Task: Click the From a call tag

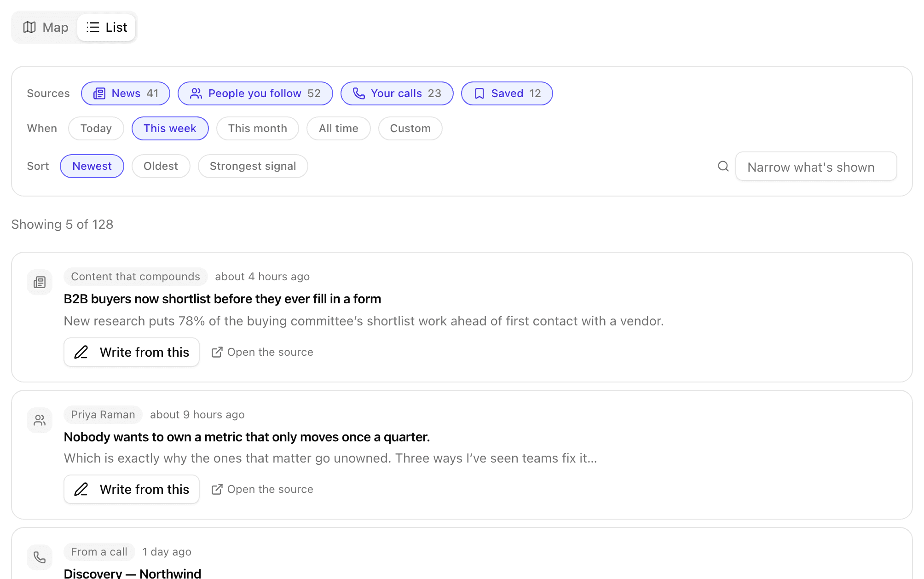Action: [x=99, y=552]
